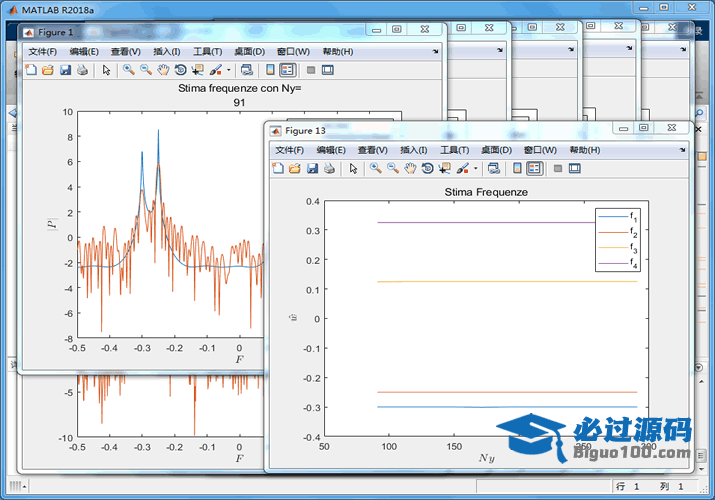Click Link Plot icon in Figure 13 toolbar
Viewport: 715px width, 500px height.
coord(494,168)
